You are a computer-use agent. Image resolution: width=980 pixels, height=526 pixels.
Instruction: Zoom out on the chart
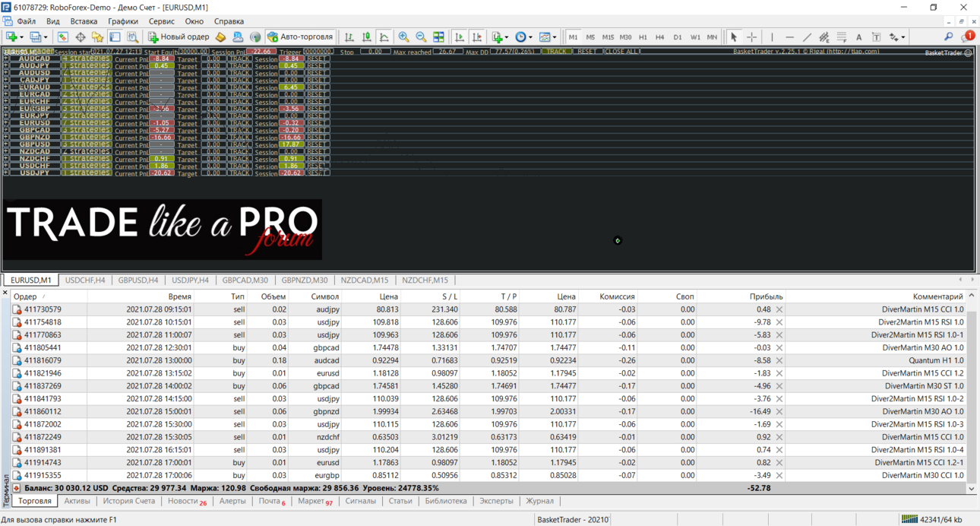click(421, 36)
